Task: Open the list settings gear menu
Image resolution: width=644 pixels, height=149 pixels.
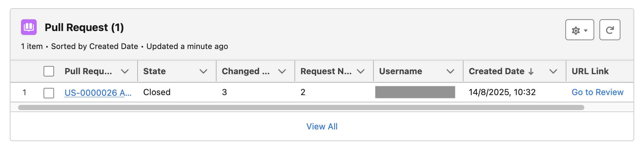Action: [579, 30]
